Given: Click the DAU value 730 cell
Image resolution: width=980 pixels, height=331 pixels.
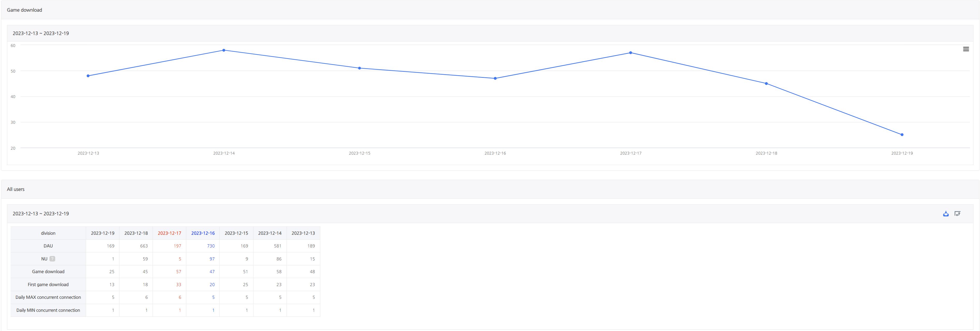Looking at the screenshot, I should point(203,246).
